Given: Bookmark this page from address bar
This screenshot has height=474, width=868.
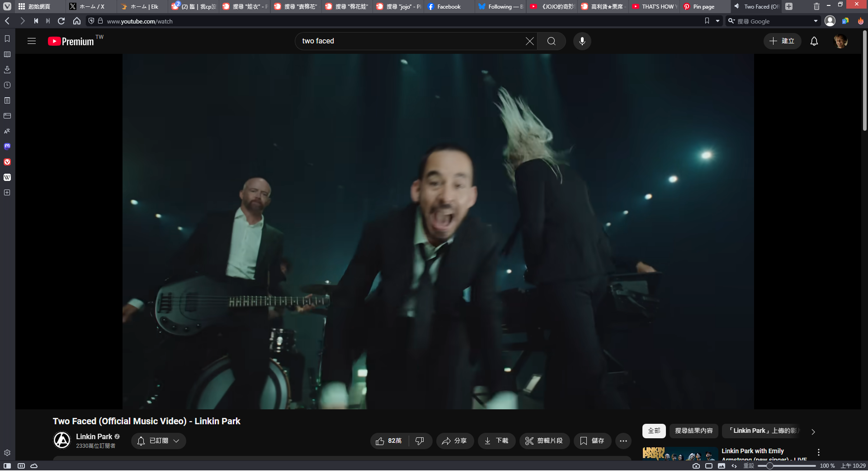Looking at the screenshot, I should point(707,21).
